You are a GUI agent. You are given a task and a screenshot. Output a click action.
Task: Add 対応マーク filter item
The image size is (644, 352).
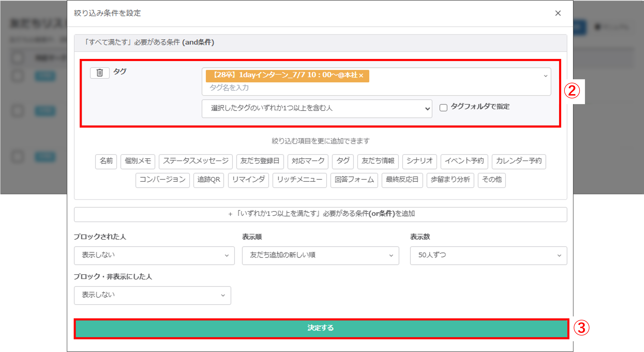[x=308, y=161]
